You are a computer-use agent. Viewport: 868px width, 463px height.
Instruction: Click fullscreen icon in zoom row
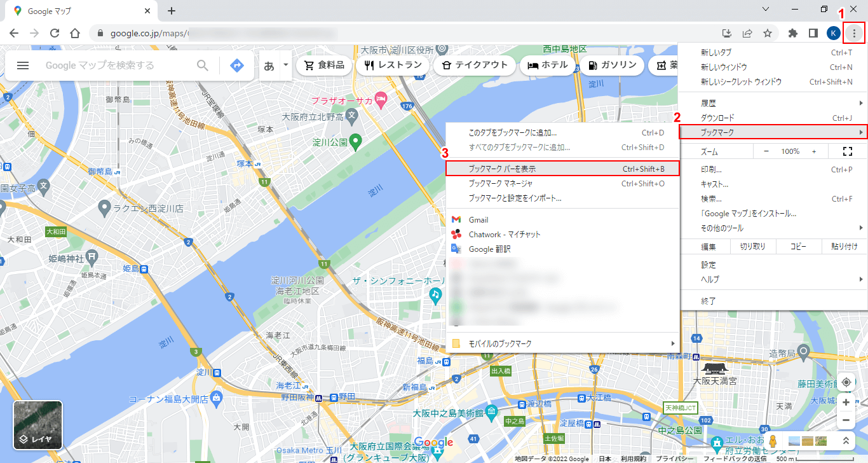846,151
